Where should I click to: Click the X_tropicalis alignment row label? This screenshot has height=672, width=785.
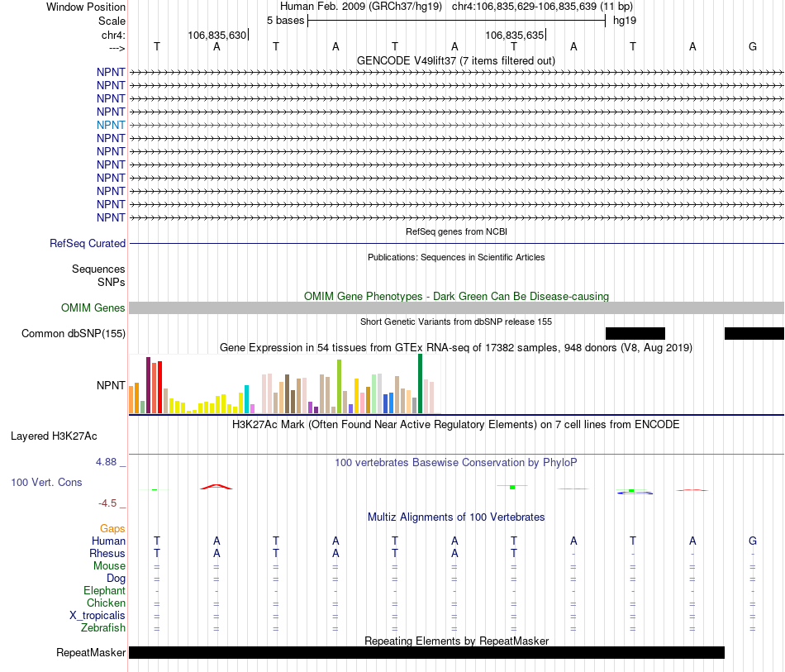pyautogui.click(x=98, y=616)
